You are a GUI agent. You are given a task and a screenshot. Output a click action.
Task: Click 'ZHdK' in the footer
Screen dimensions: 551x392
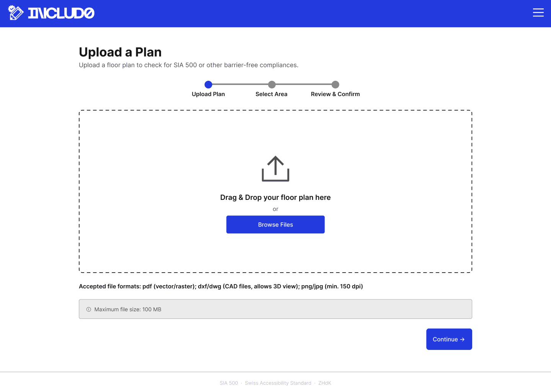click(325, 383)
